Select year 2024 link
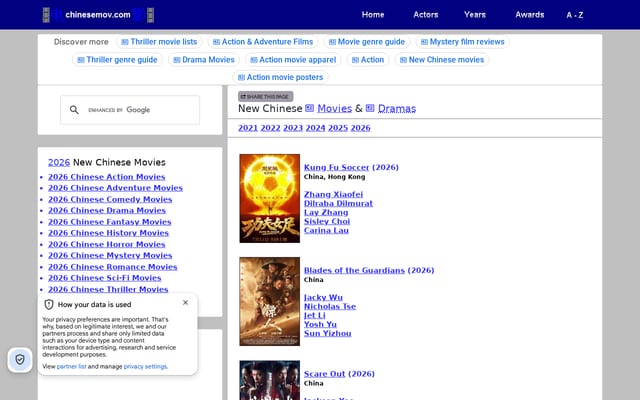This screenshot has height=400, width=640. click(315, 128)
